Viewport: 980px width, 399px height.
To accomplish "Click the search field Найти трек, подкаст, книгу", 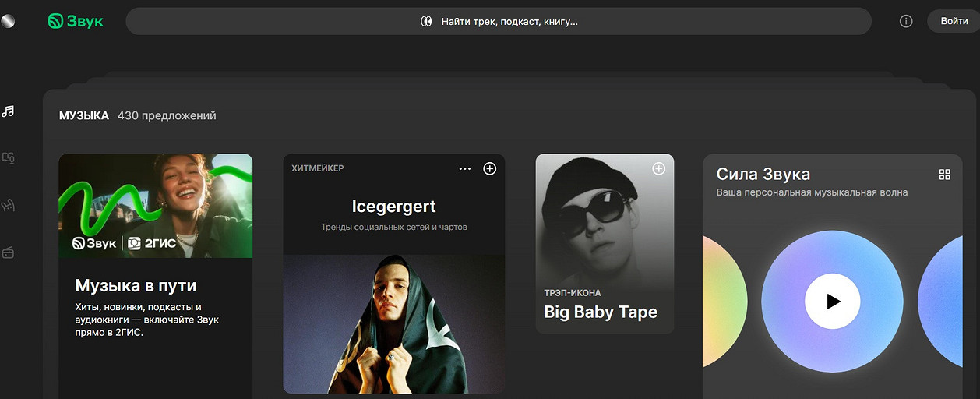I will point(499,22).
